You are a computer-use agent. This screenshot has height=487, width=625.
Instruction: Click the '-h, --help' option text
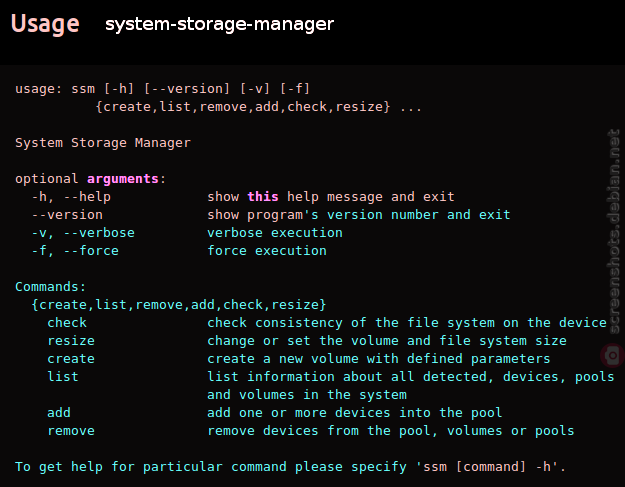click(71, 196)
